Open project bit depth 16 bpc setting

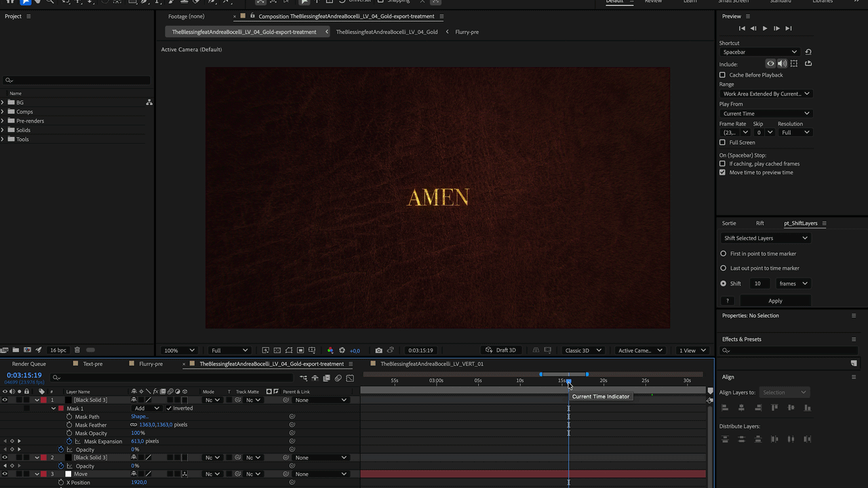pos(58,350)
